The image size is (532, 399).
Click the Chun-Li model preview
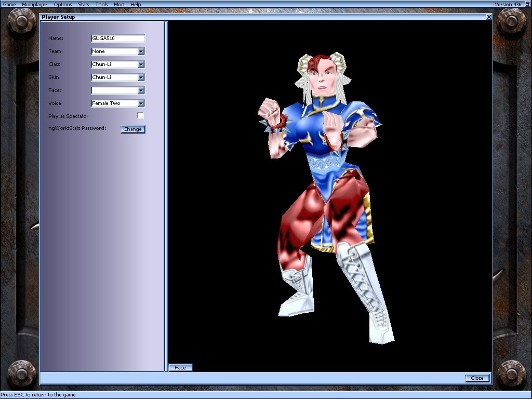[326, 197]
